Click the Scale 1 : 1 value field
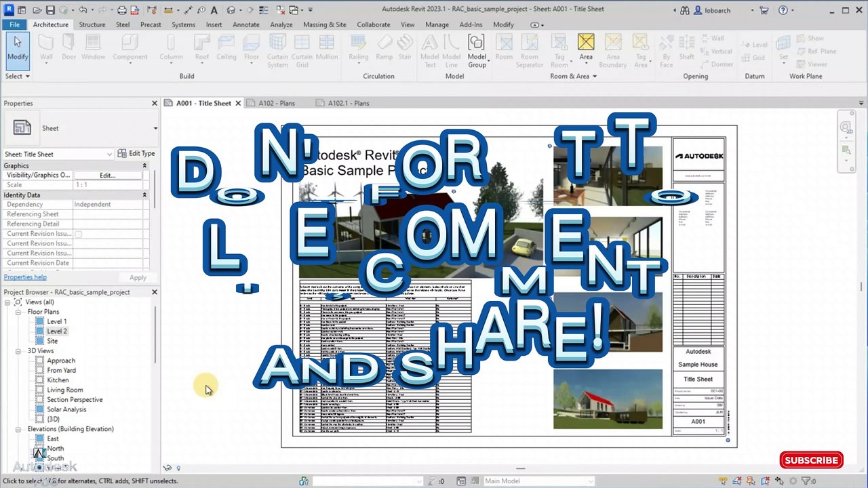 pos(107,185)
